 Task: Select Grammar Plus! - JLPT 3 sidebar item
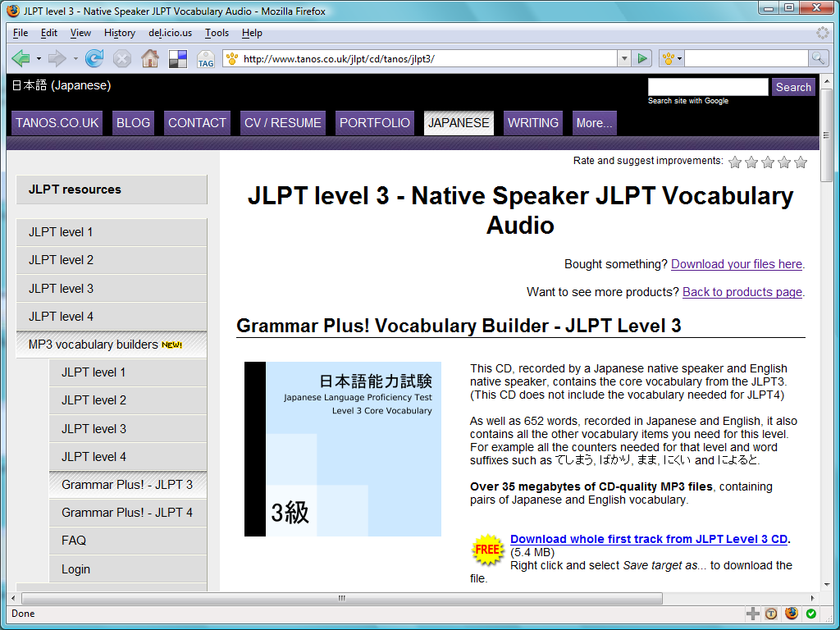coord(128,484)
